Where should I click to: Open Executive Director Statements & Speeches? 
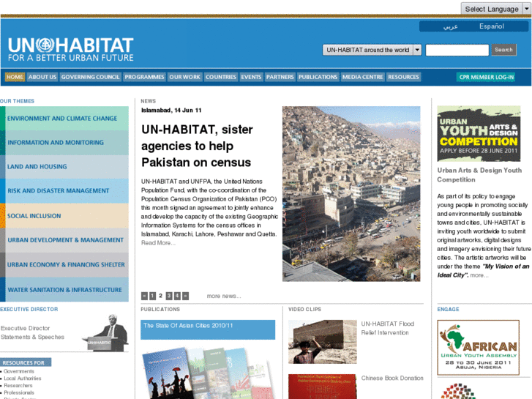[32, 332]
